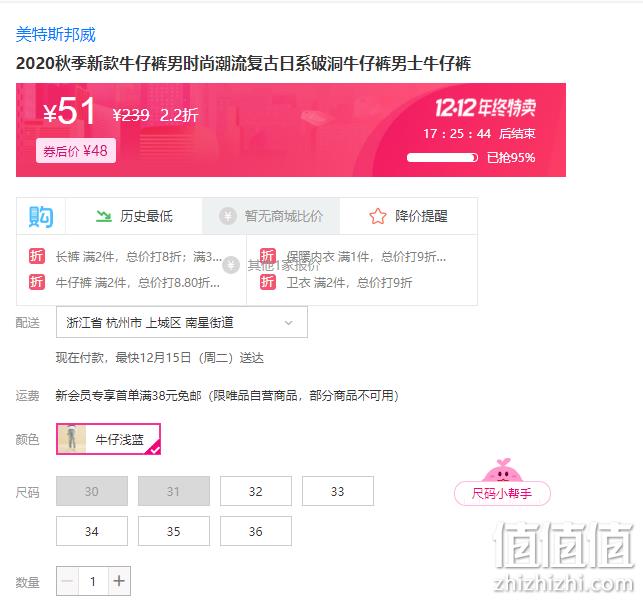Screen dimensions: 643x601
Task: Click the grey yen coin icon beside 暂无商城比价
Action: pyautogui.click(x=228, y=216)
